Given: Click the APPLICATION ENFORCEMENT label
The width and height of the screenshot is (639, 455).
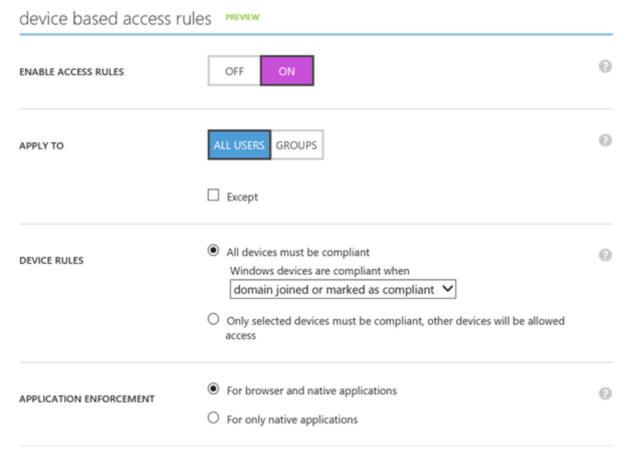Looking at the screenshot, I should (87, 399).
